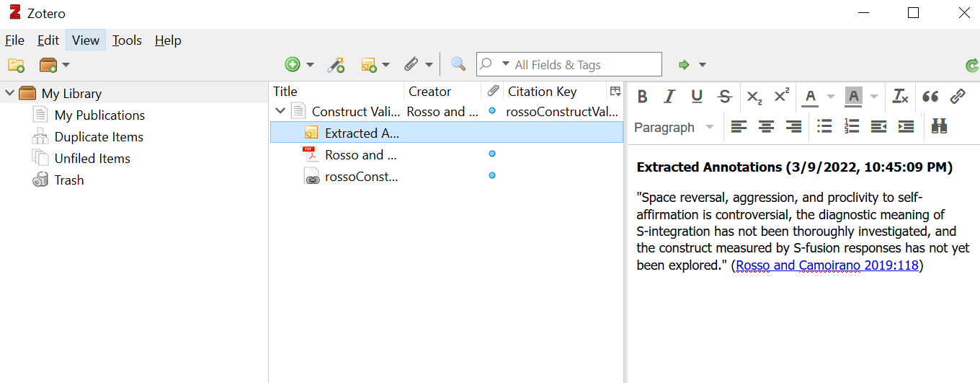Select Trash in library tree
This screenshot has width=980, height=383.
(x=69, y=180)
